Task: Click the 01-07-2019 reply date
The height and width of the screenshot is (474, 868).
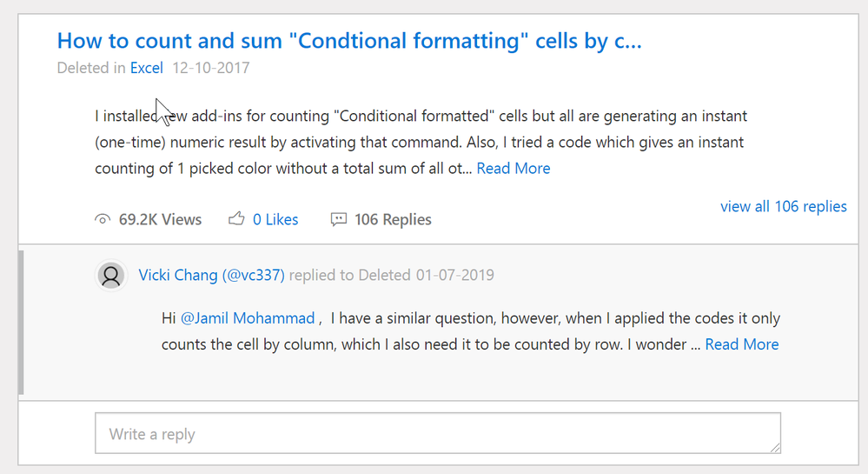Action: 454,276
